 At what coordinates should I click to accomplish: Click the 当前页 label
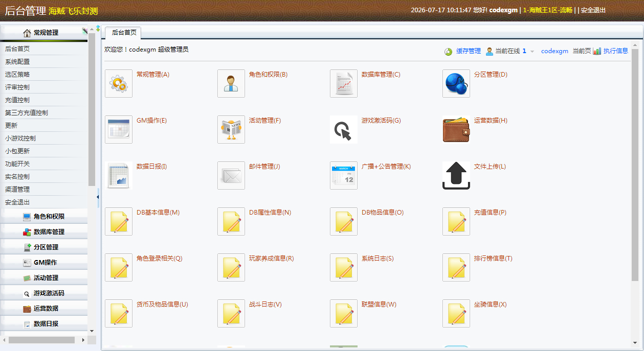click(582, 51)
